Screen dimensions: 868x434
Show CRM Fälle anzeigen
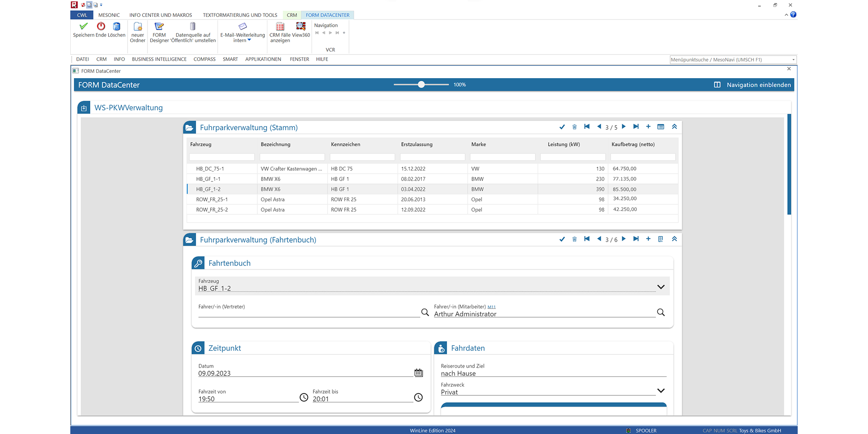coord(280,33)
